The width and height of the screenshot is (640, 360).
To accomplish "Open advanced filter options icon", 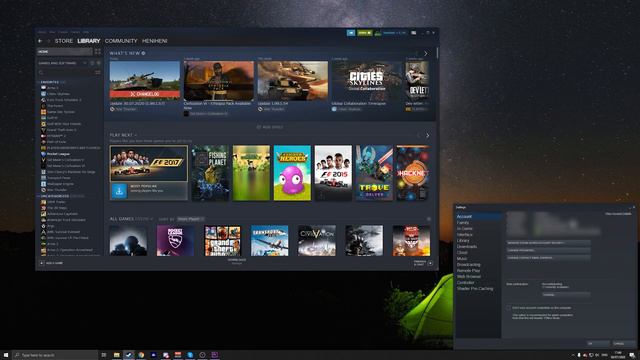I will click(x=98, y=72).
